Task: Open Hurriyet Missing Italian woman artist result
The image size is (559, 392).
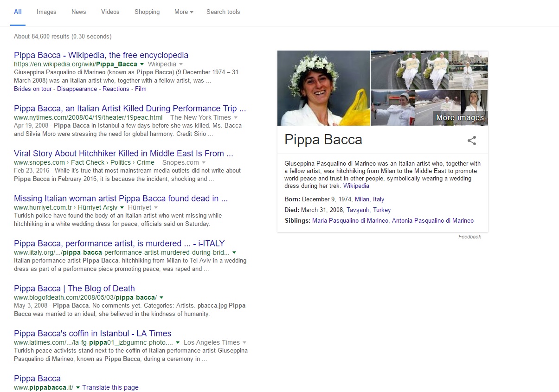Action: tap(121, 199)
